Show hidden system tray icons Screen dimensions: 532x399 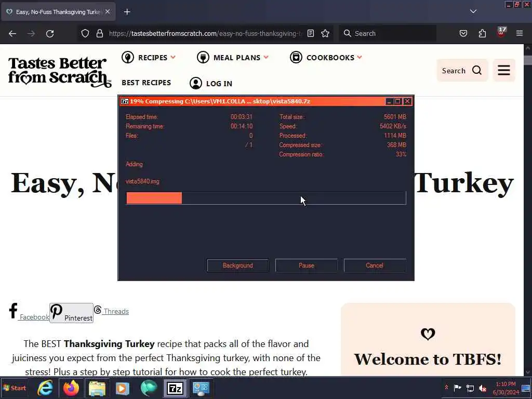point(446,388)
